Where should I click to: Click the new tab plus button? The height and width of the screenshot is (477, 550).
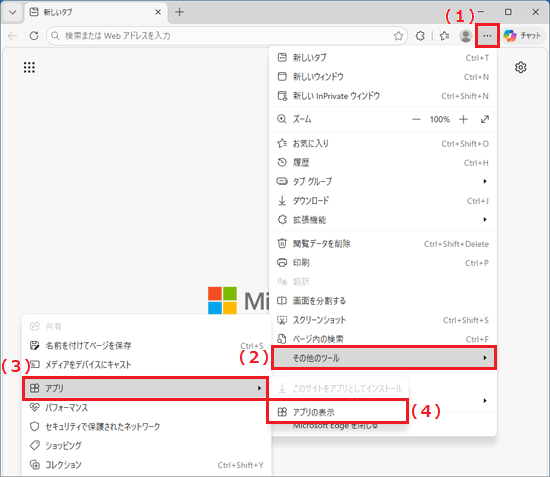click(180, 12)
